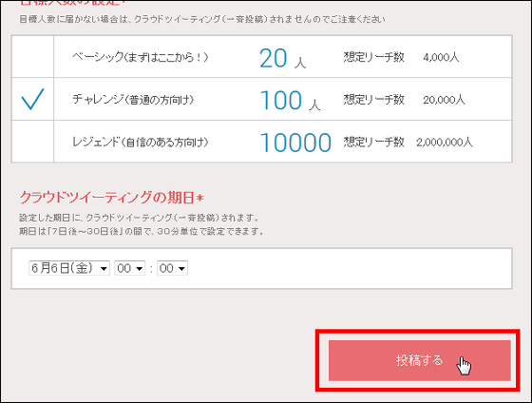Viewport: 532px width, 403px height.
Task: Click the blue checkmark beside チャレンジ
Action: (x=32, y=99)
